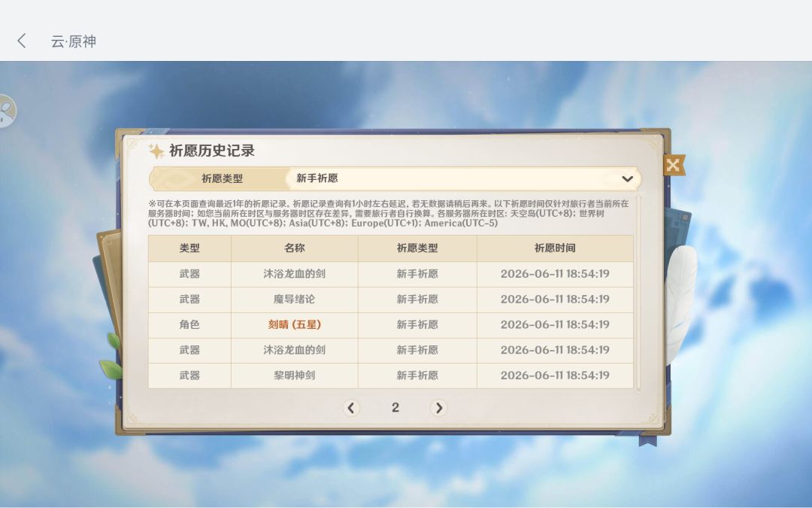Select the 魔导绪论 weapon name
This screenshot has width=812, height=508.
(294, 299)
